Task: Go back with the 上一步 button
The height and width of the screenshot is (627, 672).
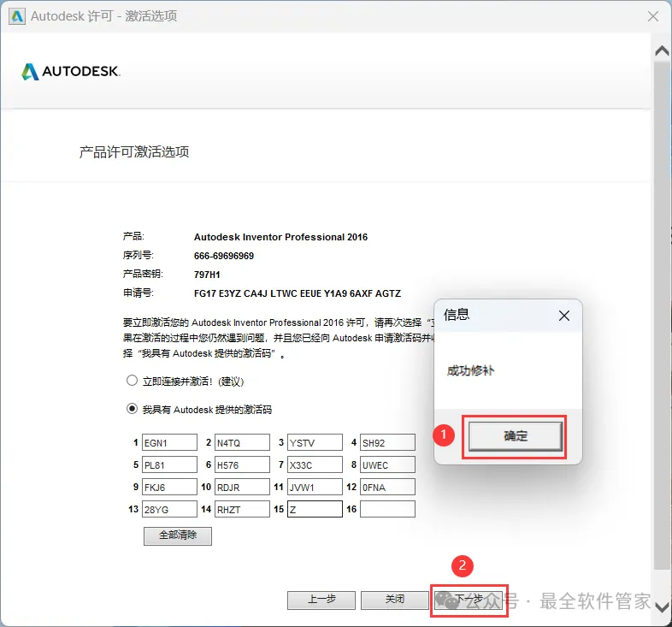Action: point(321,600)
